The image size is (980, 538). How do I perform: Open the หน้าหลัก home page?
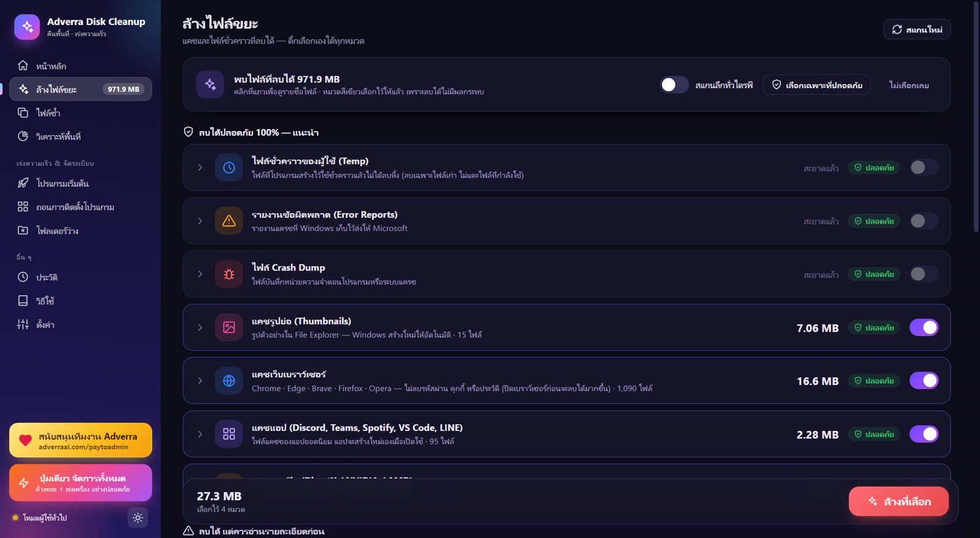pos(80,65)
